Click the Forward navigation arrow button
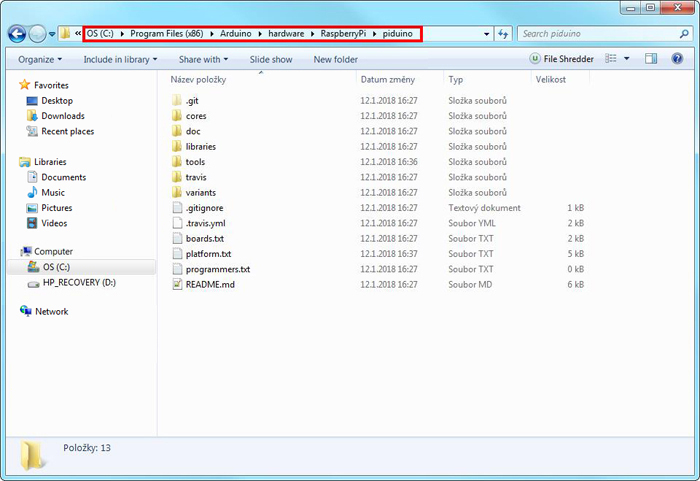700x481 pixels. [38, 34]
